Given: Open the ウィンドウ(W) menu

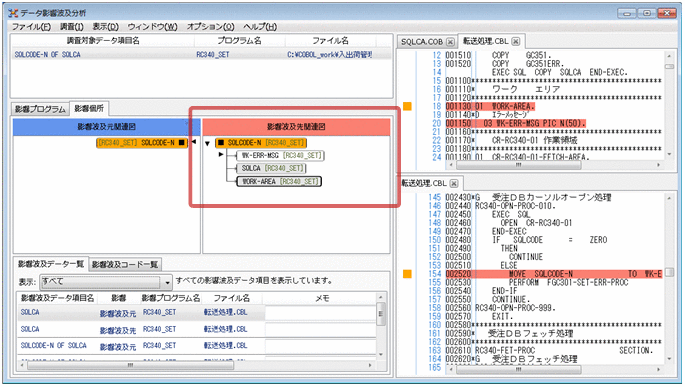Looking at the screenshot, I should (152, 27).
